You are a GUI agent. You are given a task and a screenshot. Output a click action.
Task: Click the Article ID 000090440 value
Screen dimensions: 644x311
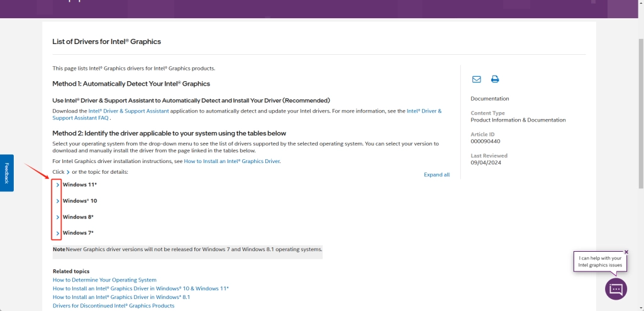(x=486, y=141)
